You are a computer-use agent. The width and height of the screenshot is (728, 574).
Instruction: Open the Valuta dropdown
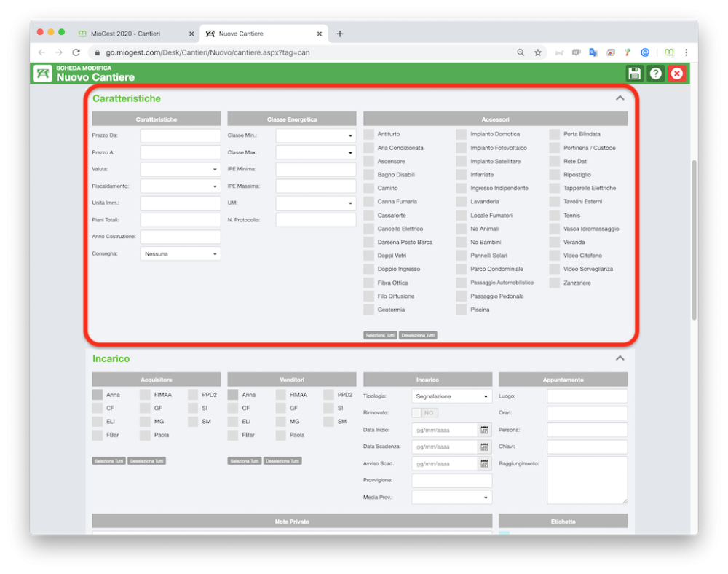[x=181, y=170]
